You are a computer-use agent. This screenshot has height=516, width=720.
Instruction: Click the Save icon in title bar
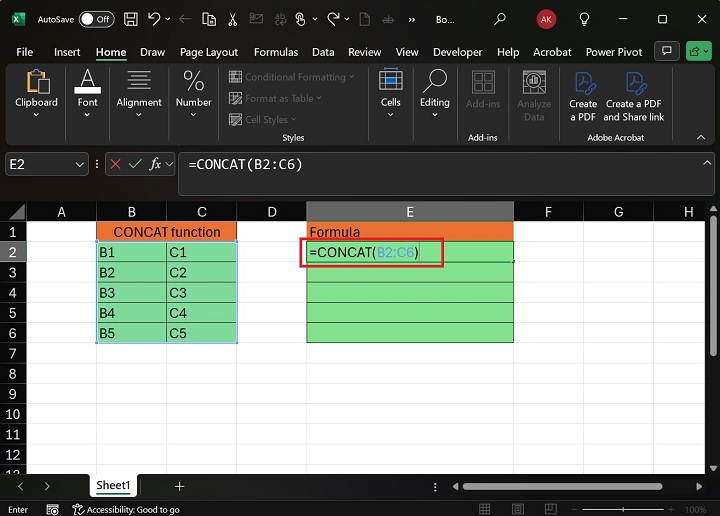pyautogui.click(x=130, y=19)
